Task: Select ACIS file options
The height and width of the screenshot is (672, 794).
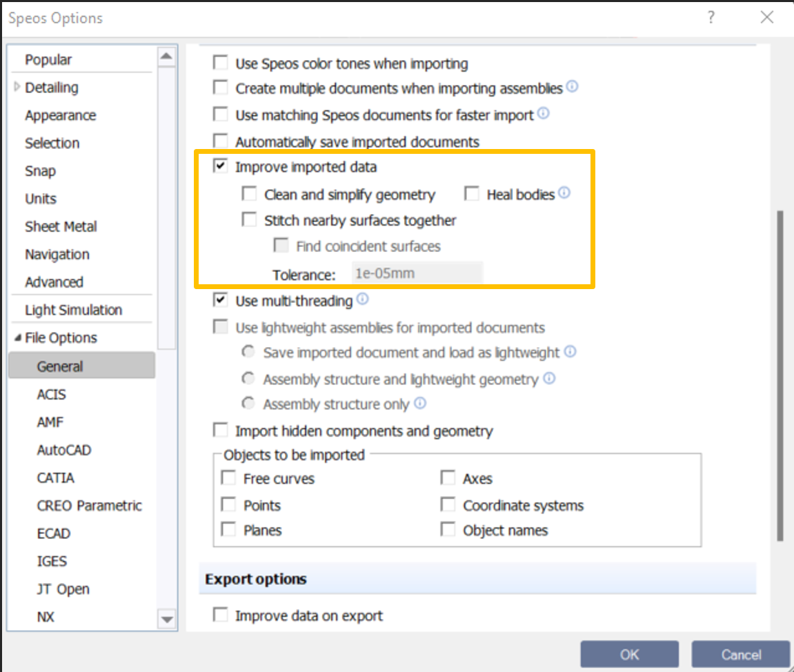Action: [x=51, y=395]
